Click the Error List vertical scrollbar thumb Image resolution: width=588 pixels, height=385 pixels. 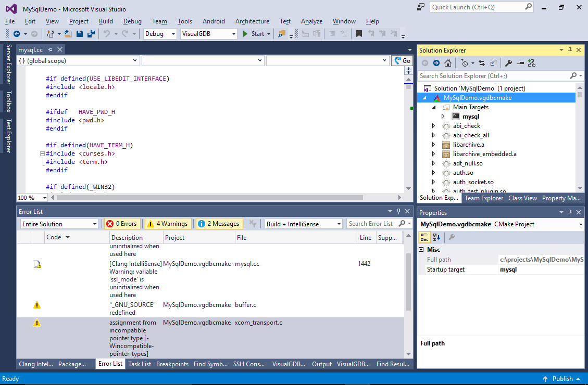coord(409,281)
